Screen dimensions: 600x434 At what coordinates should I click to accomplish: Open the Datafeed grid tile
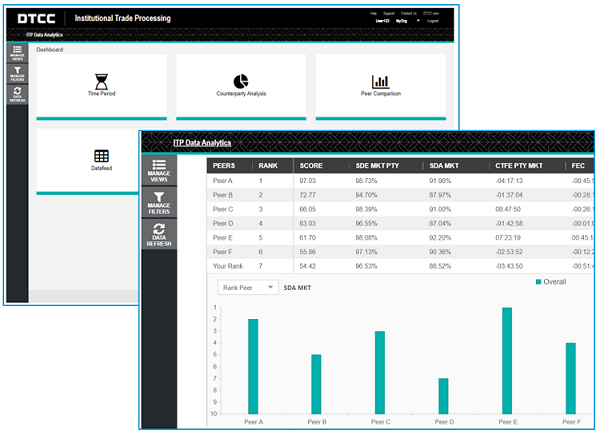click(88, 162)
